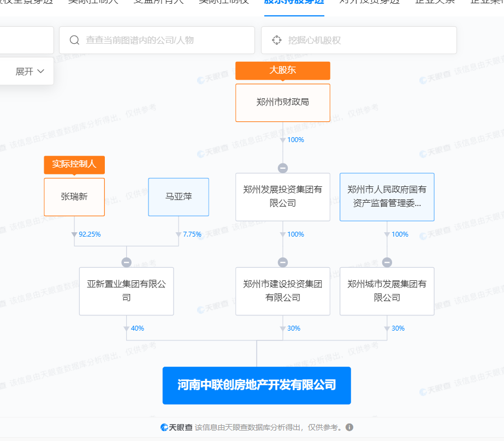The height and width of the screenshot is (441, 504).
Task: Click the 天眼查 logo in the footer
Action: pyautogui.click(x=176, y=427)
